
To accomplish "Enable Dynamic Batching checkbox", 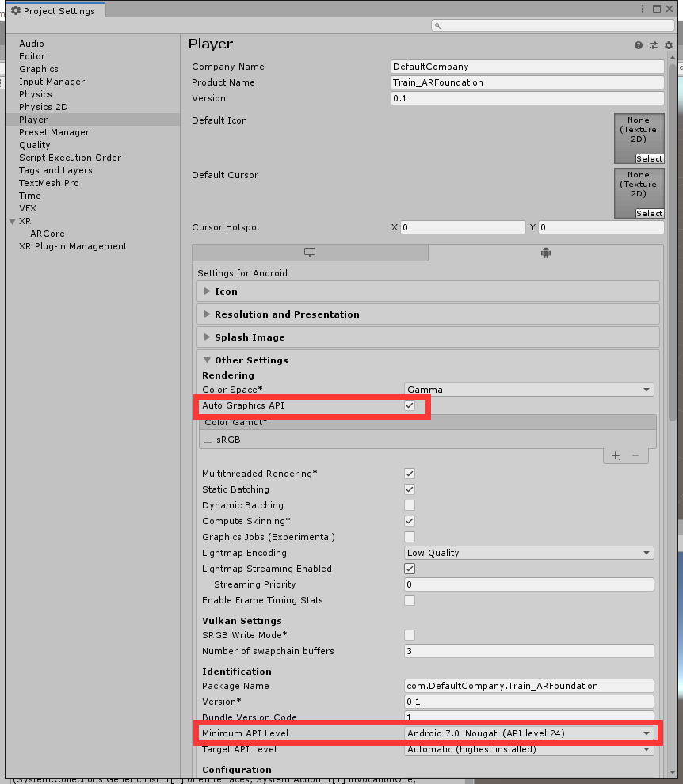I will (x=410, y=505).
